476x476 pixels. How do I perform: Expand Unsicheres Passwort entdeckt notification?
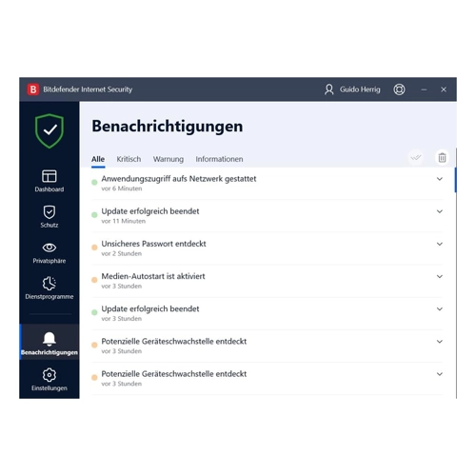[x=440, y=244]
